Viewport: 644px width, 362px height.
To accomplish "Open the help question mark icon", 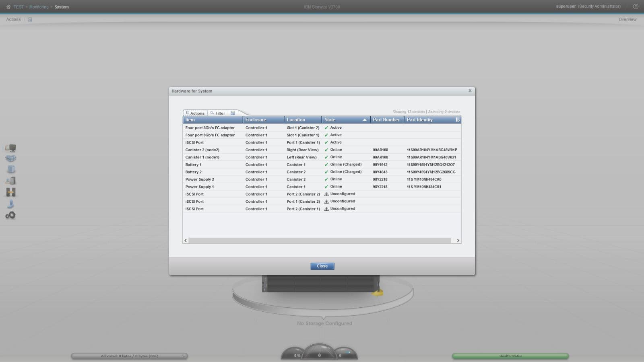I will [x=636, y=6].
